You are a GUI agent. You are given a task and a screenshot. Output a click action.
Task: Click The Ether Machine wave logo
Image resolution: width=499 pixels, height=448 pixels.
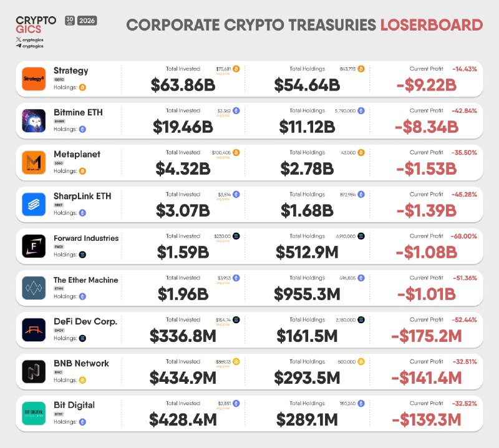point(34,288)
